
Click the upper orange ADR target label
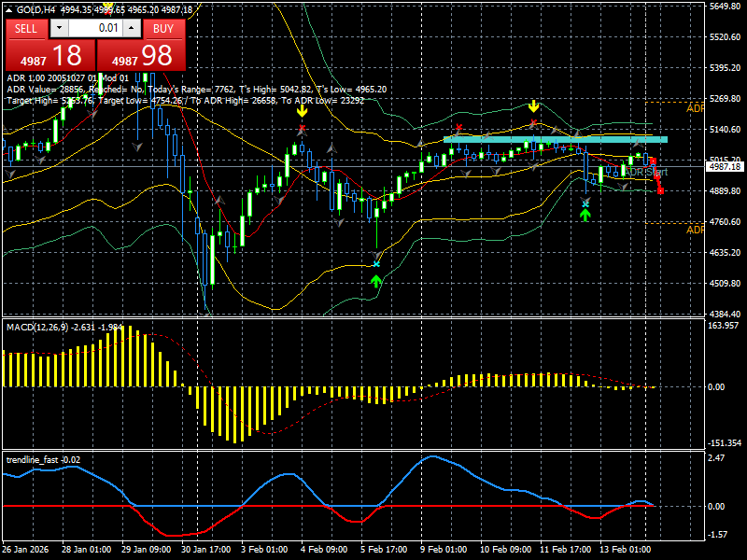click(695, 108)
